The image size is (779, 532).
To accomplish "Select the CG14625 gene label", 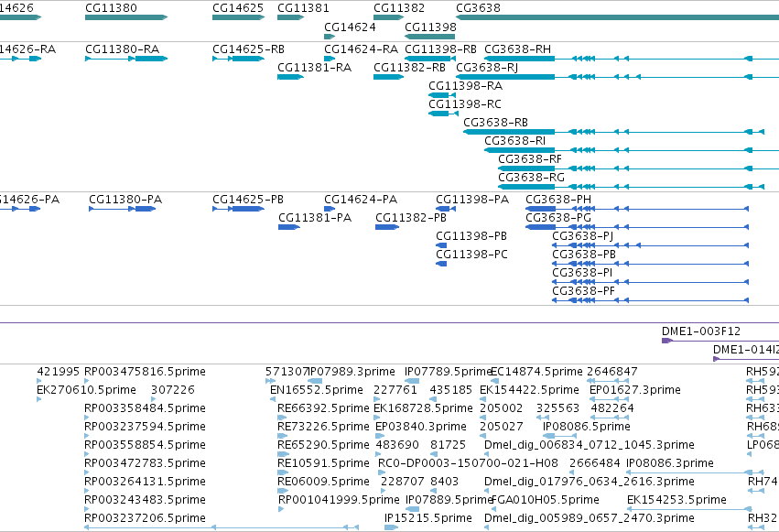I will pos(238,8).
